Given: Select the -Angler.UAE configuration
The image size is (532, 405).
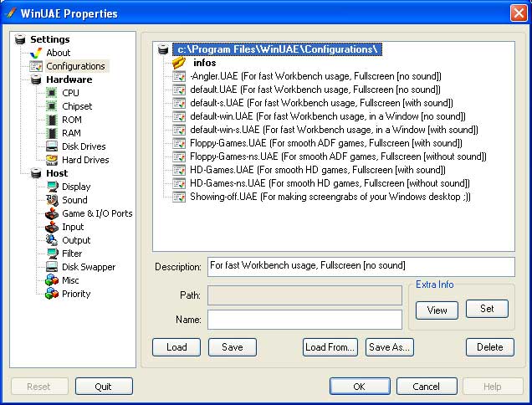Looking at the screenshot, I should [315, 76].
